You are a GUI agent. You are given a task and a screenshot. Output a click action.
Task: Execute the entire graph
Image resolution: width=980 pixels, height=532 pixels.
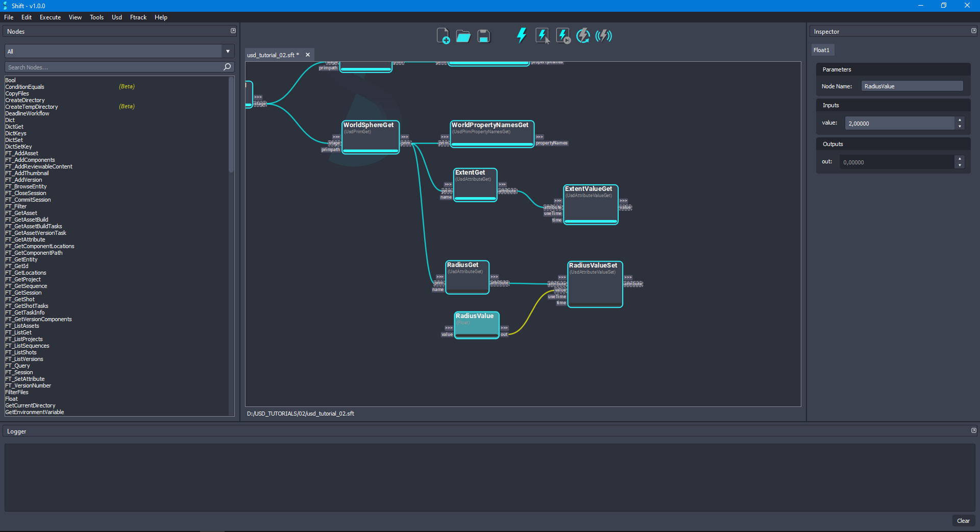click(521, 35)
